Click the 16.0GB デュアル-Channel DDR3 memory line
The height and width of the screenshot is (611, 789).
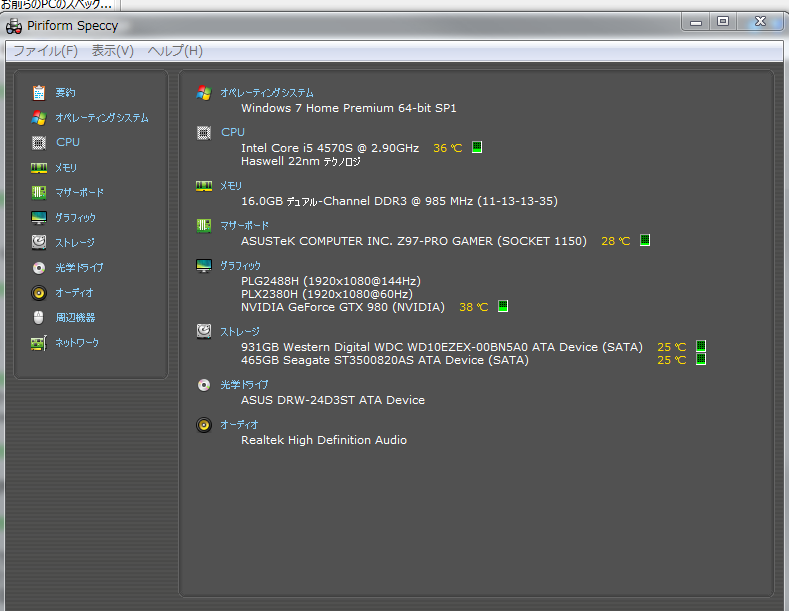click(400, 201)
